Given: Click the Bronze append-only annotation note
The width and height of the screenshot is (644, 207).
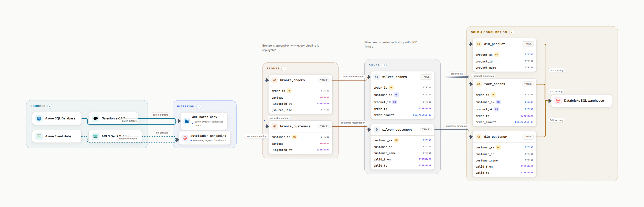Looking at the screenshot, I should coord(290,48).
